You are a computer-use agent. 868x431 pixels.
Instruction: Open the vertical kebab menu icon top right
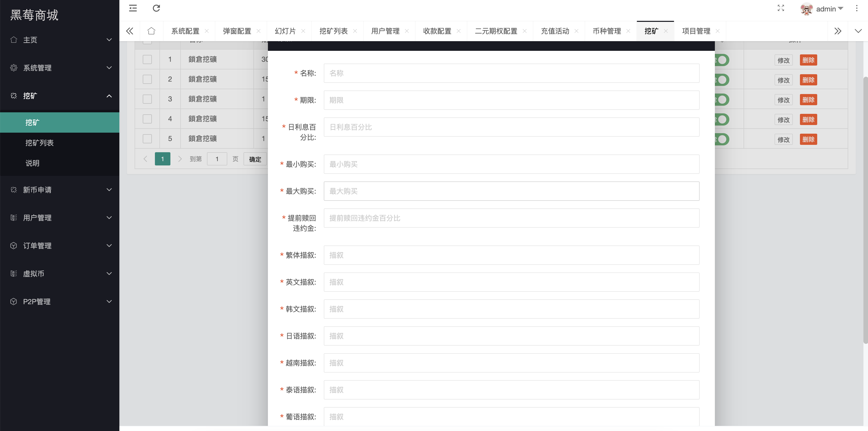pyautogui.click(x=857, y=8)
